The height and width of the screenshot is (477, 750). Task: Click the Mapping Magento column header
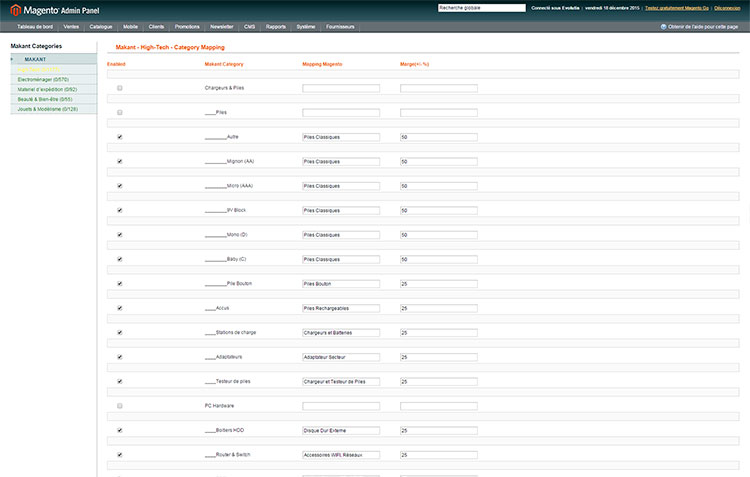(x=322, y=64)
